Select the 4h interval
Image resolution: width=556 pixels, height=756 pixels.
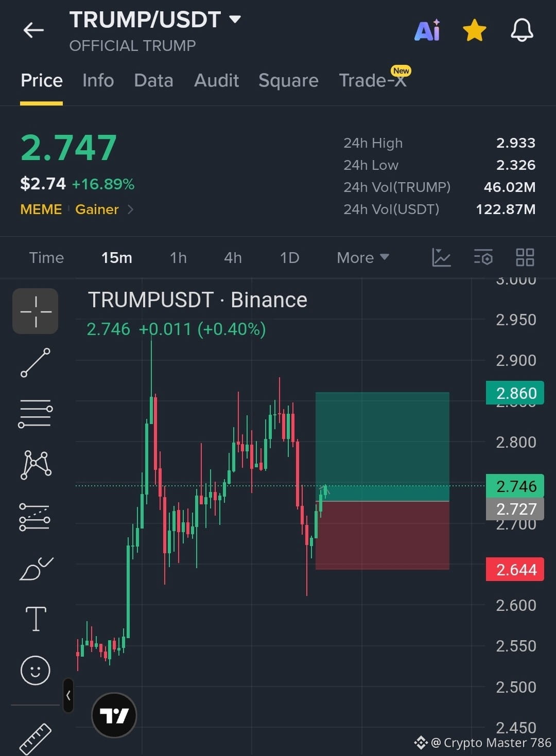[233, 257]
